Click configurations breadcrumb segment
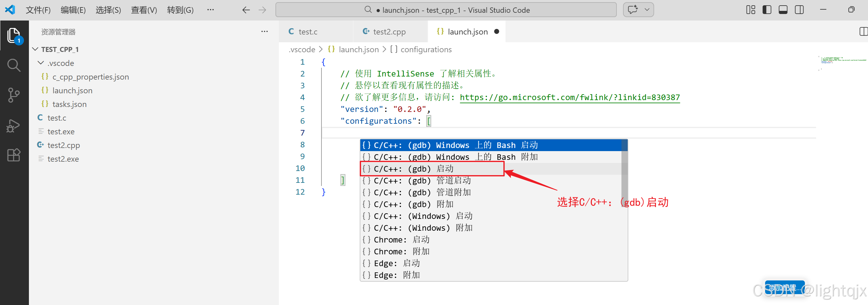 click(426, 49)
